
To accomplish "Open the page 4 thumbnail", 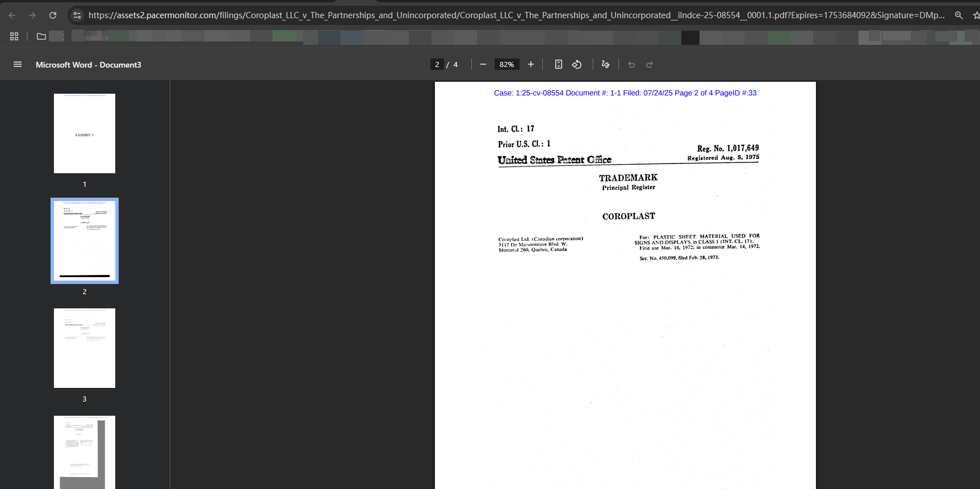I will click(x=85, y=452).
